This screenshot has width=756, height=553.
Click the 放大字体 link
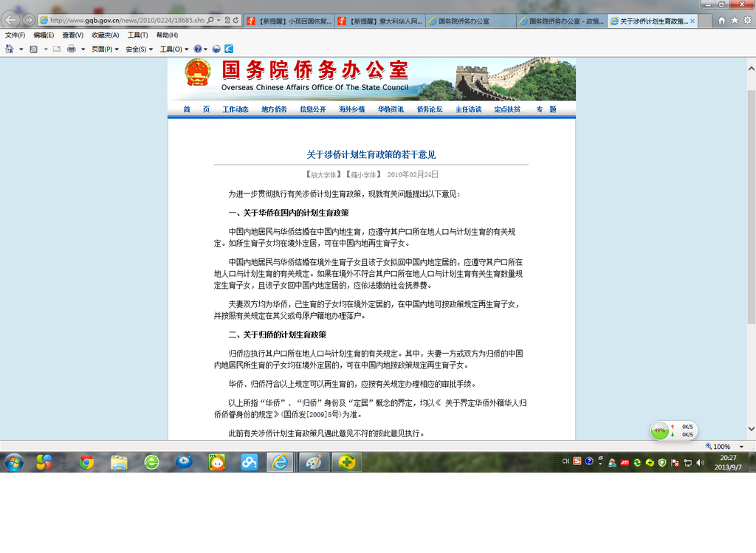pyautogui.click(x=323, y=175)
